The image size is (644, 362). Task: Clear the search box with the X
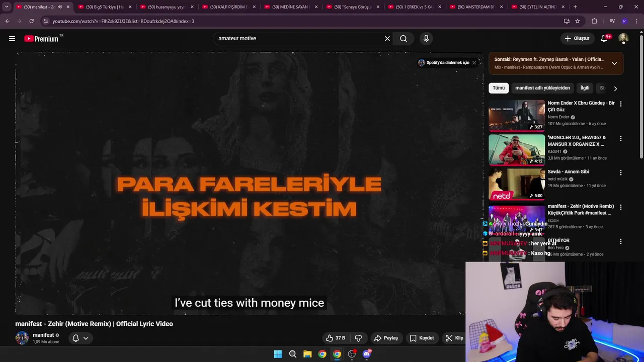tap(387, 38)
